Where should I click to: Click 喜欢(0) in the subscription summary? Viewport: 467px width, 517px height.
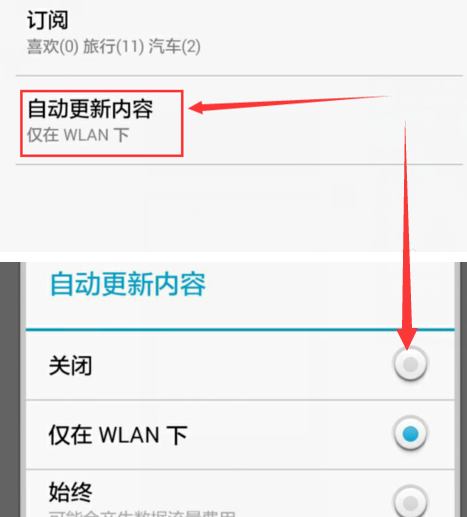click(x=53, y=46)
